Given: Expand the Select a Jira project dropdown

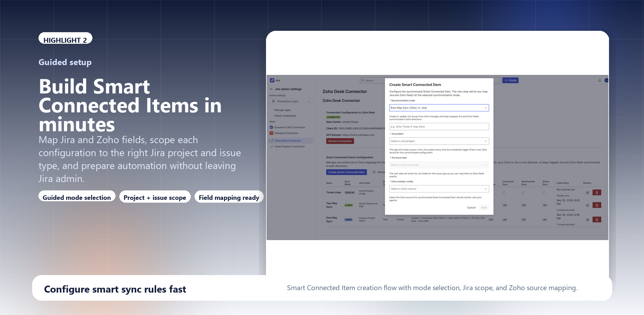Looking at the screenshot, I should [439, 141].
